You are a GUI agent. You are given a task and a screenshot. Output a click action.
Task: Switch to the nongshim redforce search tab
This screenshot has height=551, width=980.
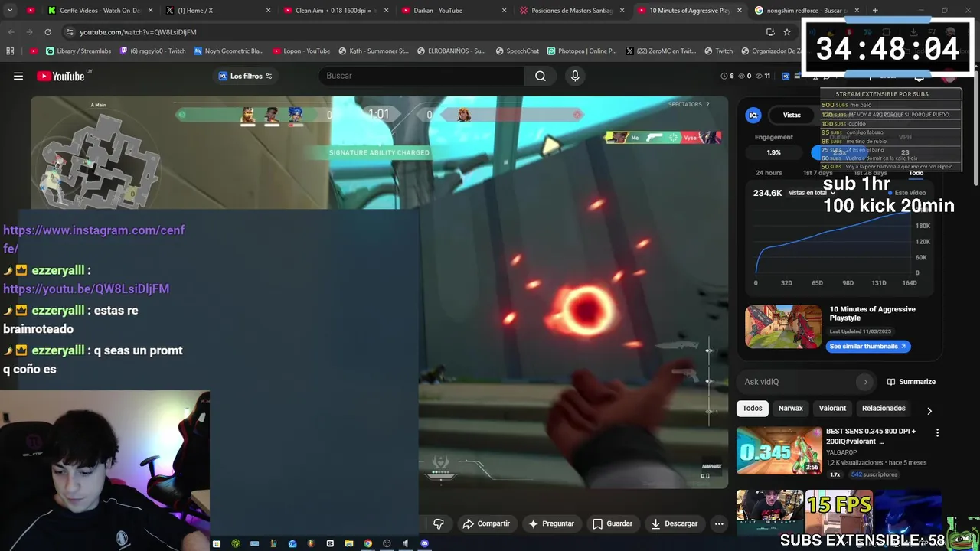click(x=808, y=11)
